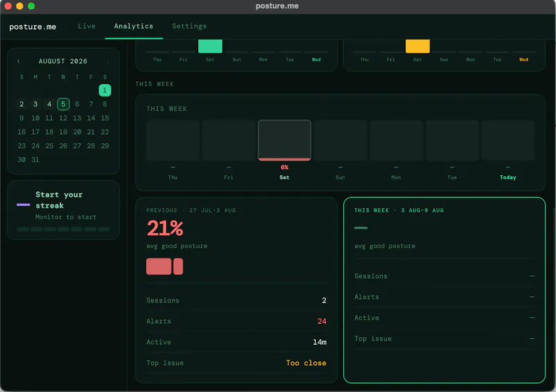Click the 6% label under Sat
Viewport: 556px width, 392px height.
[x=284, y=168]
